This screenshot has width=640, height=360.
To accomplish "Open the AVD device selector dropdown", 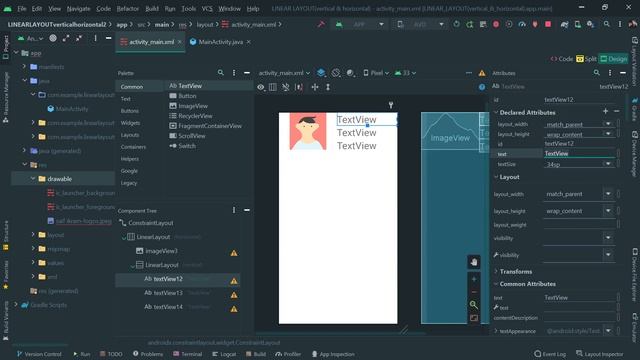I will click(x=420, y=24).
